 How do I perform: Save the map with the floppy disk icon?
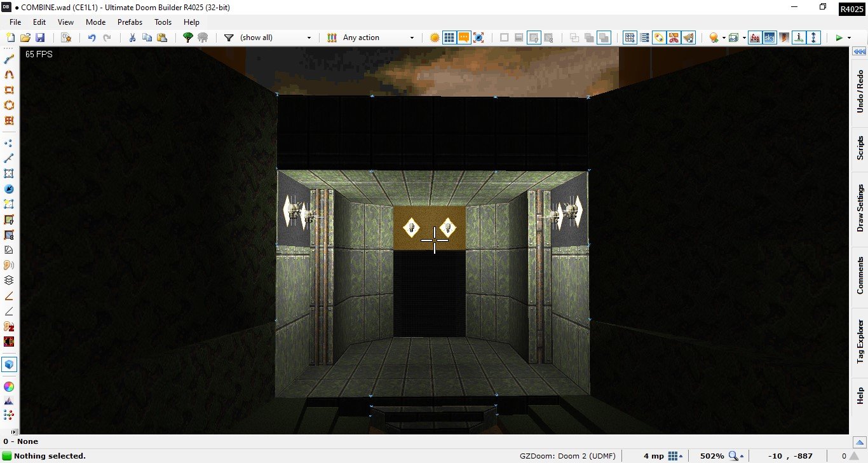[39, 38]
